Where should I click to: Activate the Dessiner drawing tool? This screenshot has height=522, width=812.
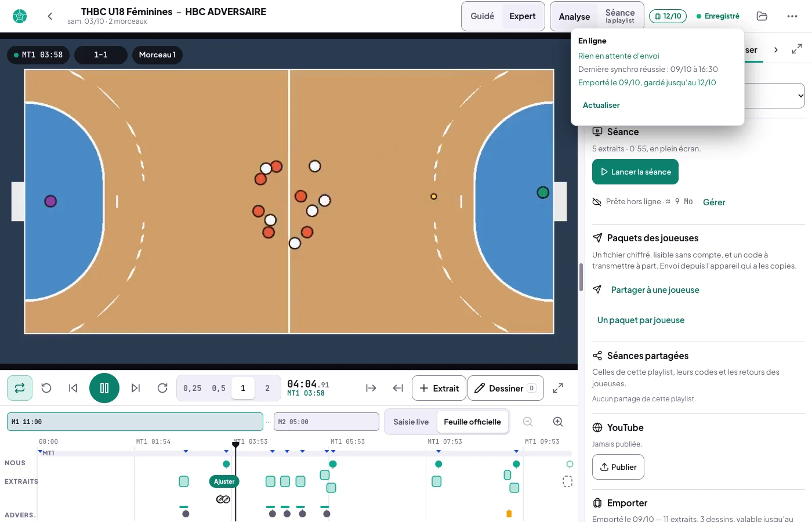pyautogui.click(x=506, y=388)
